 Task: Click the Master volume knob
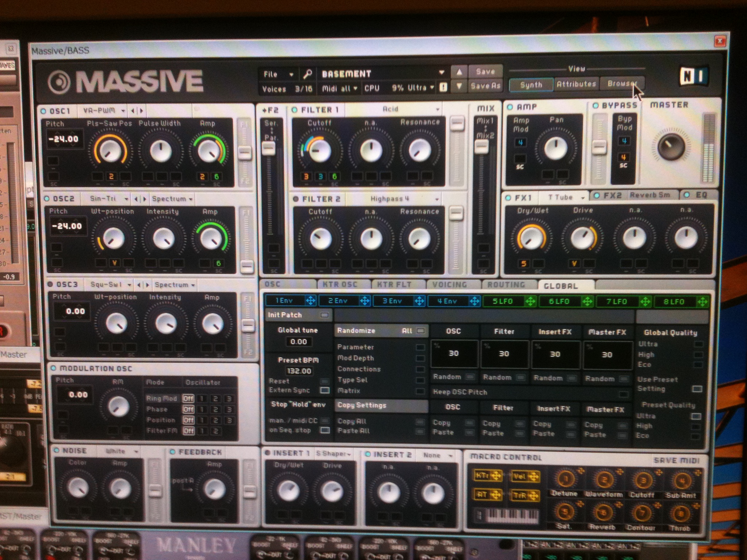[670, 147]
